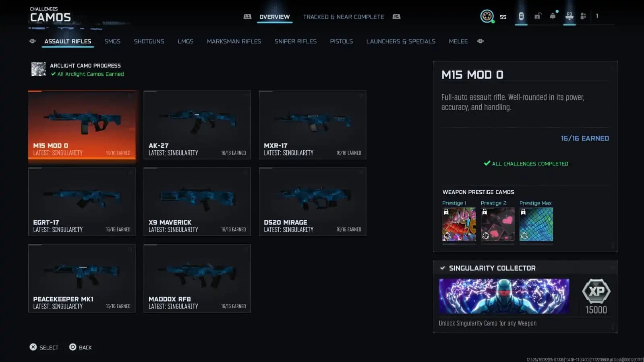Open the party members social icon
The image size is (644, 362).
583,16
